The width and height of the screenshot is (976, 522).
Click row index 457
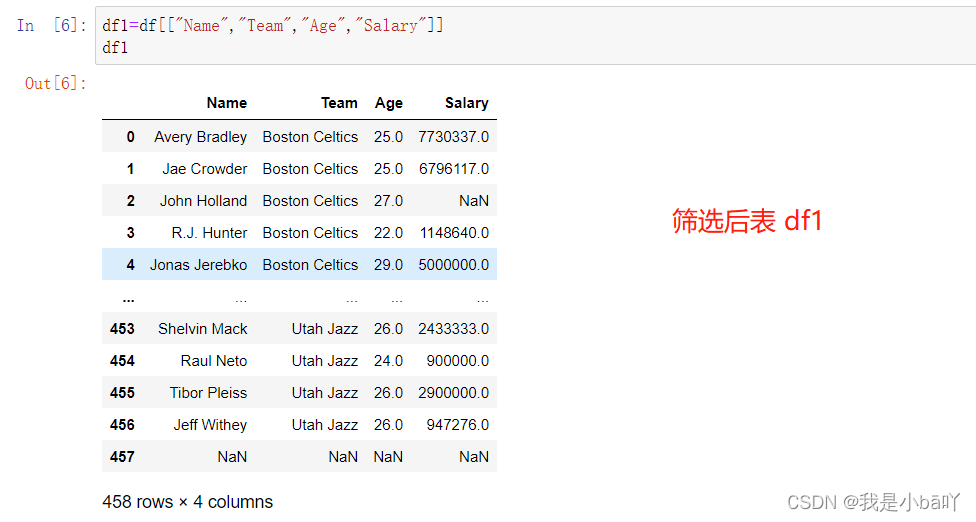click(122, 457)
